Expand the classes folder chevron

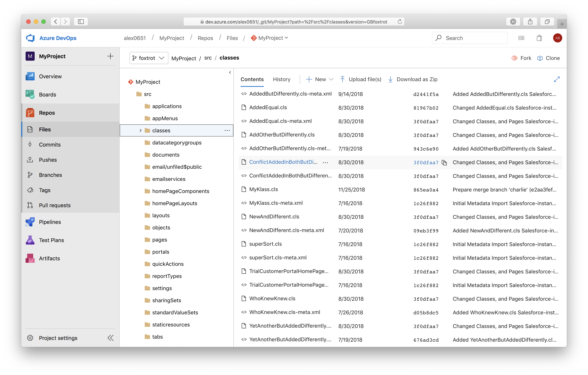pos(140,131)
